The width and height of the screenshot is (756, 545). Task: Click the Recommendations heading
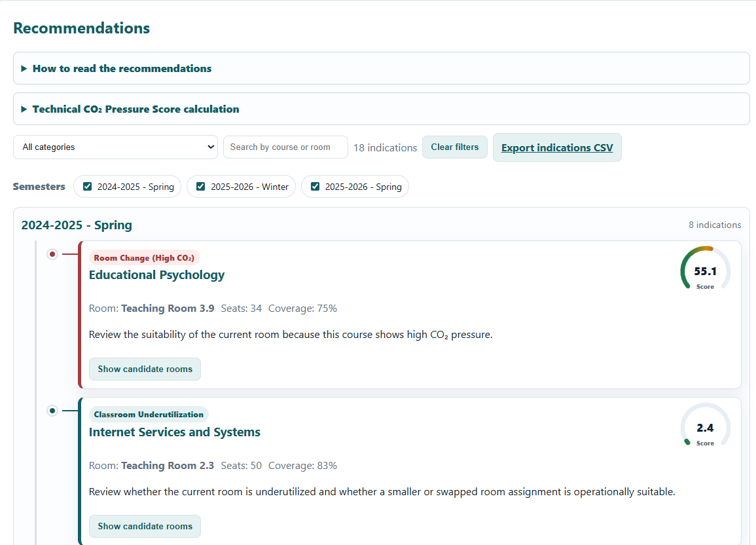point(81,28)
